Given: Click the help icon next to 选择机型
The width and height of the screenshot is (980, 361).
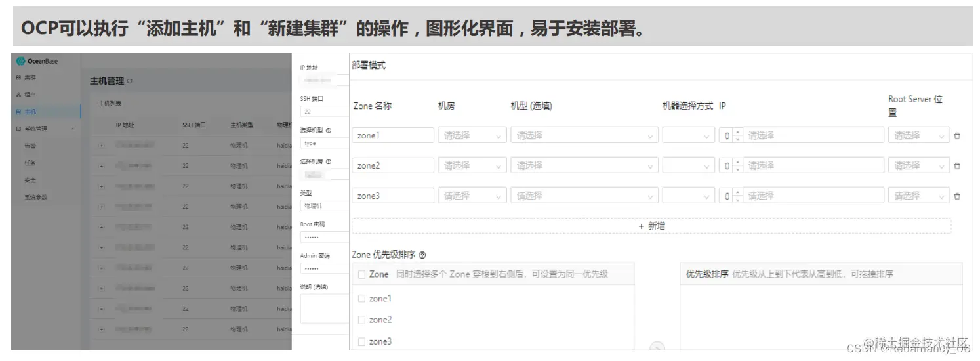Looking at the screenshot, I should [x=329, y=130].
